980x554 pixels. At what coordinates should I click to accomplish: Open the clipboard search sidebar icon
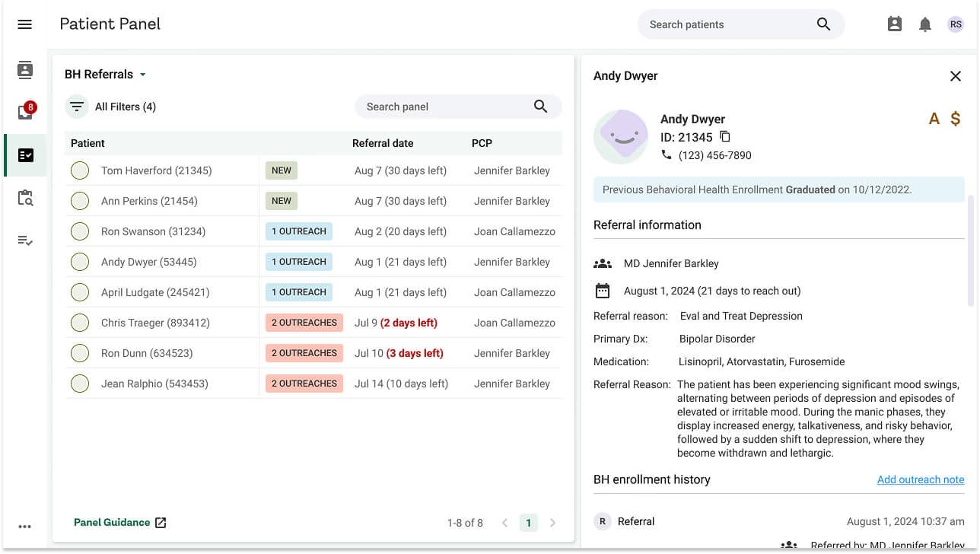coord(25,198)
